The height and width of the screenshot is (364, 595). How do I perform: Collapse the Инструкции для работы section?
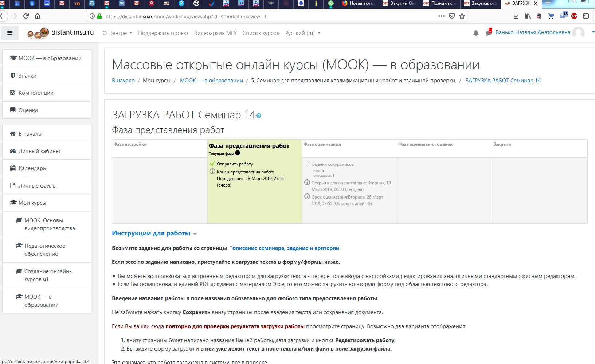[194, 234]
